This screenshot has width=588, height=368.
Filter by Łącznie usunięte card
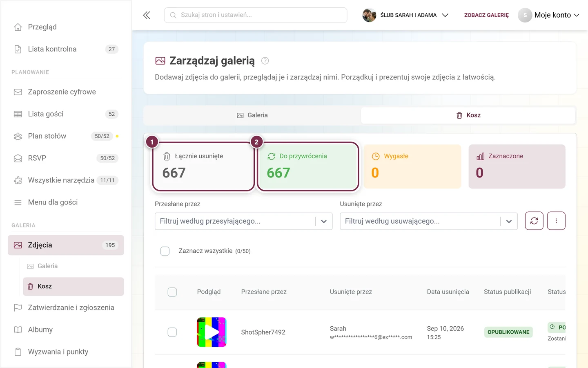tap(203, 166)
